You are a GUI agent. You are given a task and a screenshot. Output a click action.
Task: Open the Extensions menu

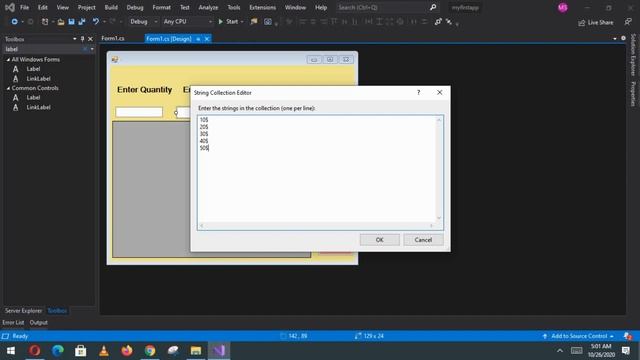tap(262, 7)
